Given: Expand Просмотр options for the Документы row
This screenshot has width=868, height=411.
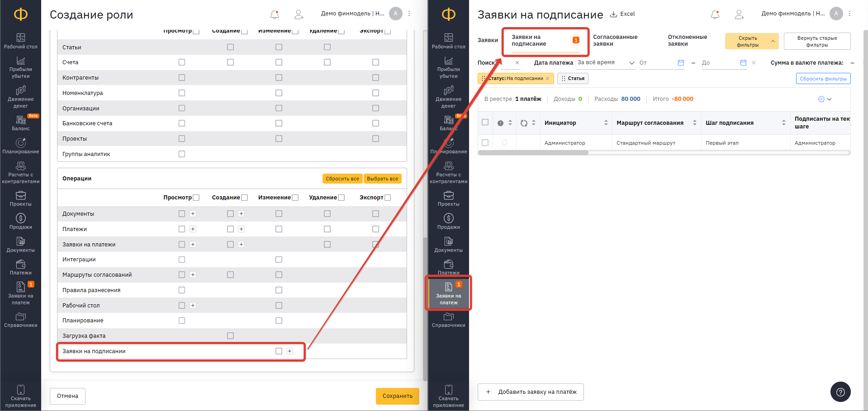Looking at the screenshot, I should pos(193,214).
